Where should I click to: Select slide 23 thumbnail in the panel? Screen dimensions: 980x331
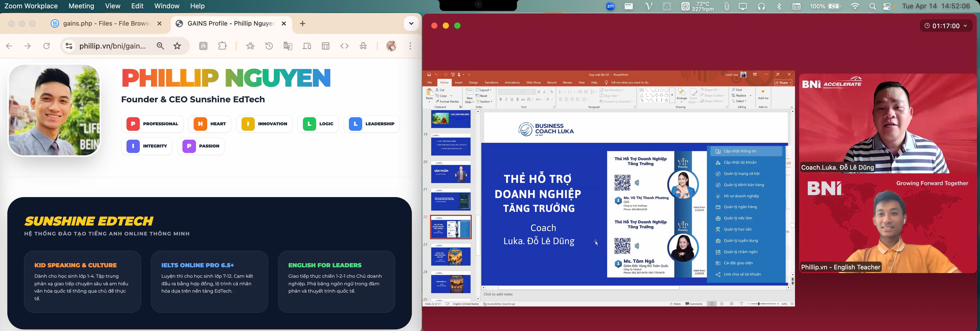451,255
